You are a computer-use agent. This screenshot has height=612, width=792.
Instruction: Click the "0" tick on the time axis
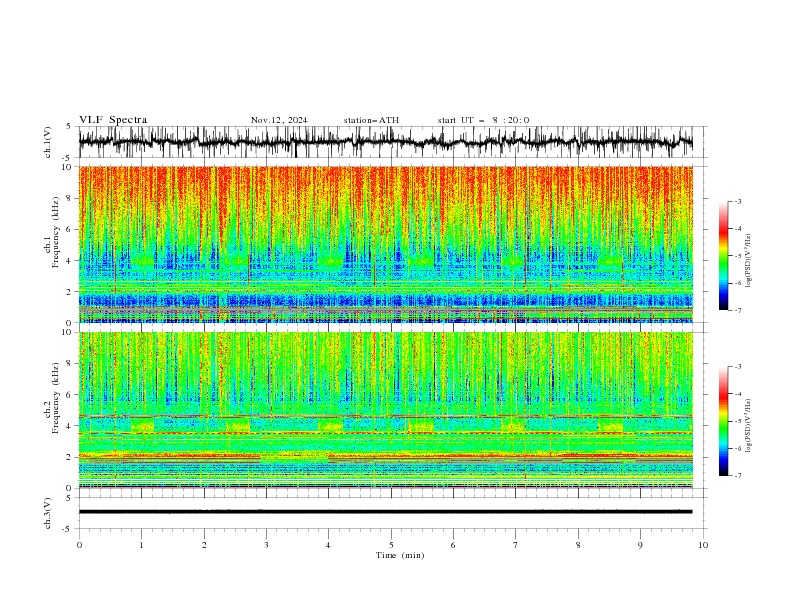point(79,545)
